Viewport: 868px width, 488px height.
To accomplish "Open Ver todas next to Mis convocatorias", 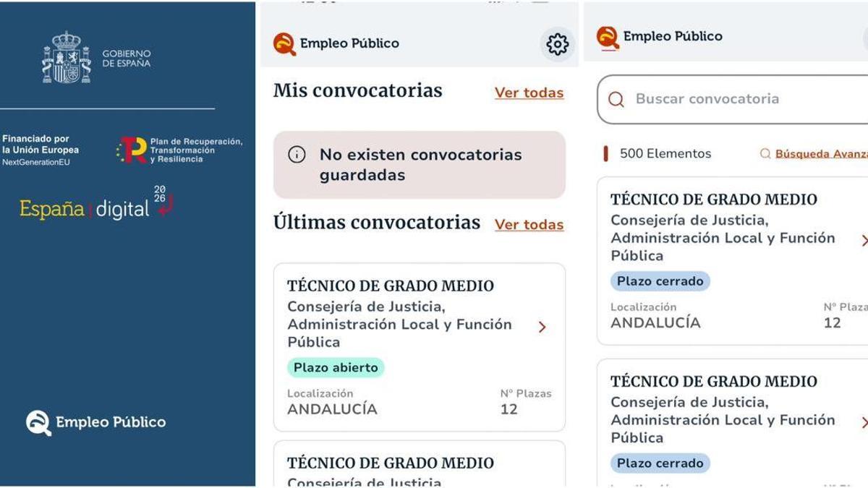I will click(x=529, y=93).
